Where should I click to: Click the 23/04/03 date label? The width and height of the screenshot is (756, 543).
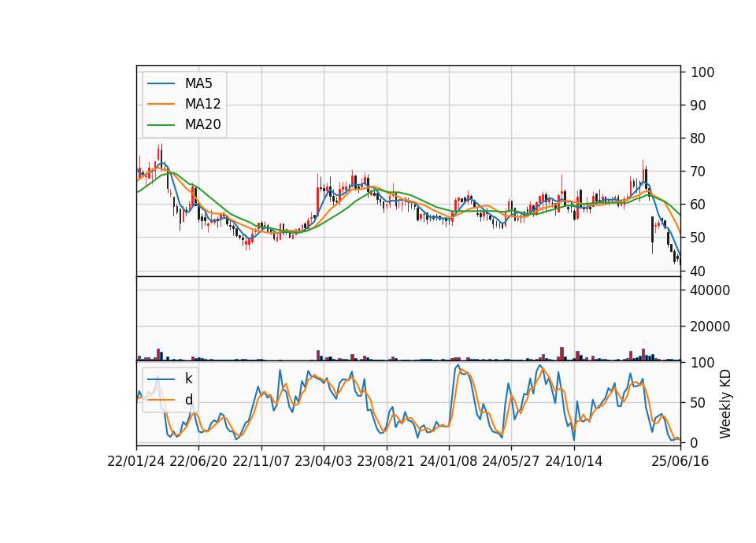(x=323, y=461)
